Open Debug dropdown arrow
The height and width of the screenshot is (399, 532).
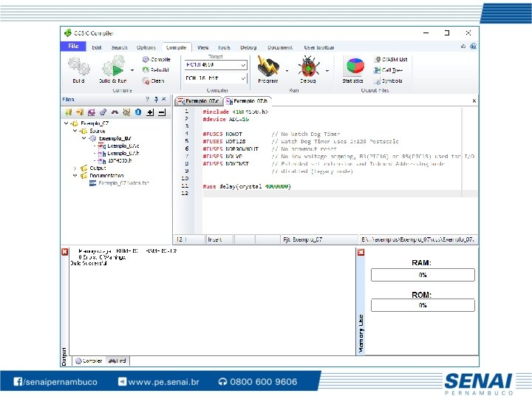click(327, 71)
